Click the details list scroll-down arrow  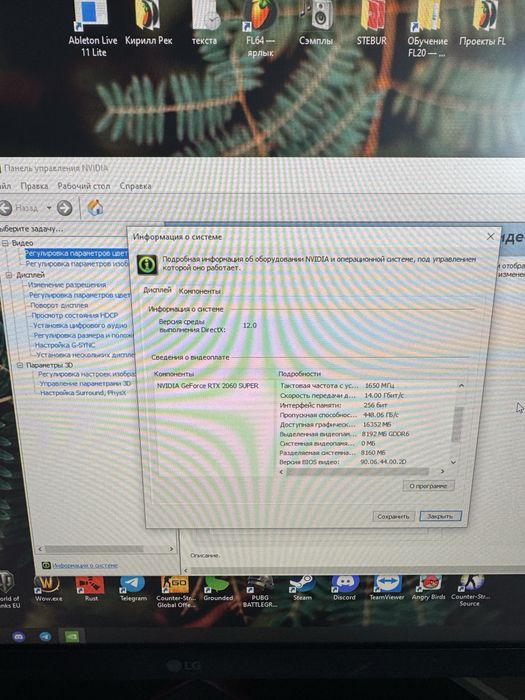454,462
